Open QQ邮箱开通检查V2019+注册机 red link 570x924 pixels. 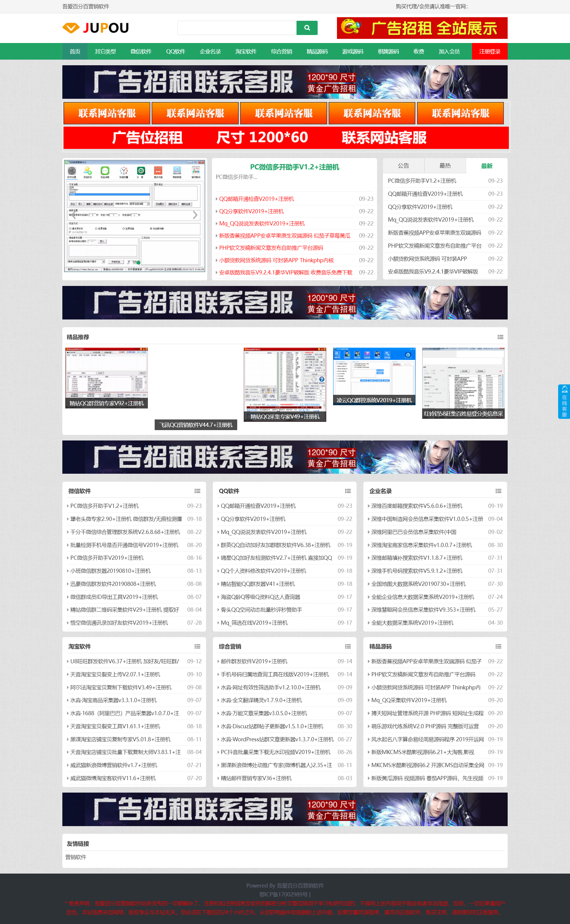(256, 199)
